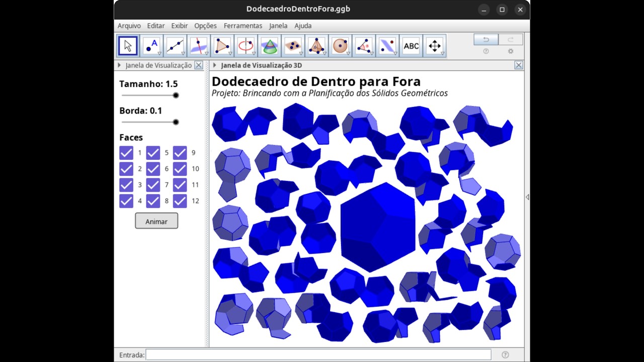This screenshot has height=362, width=644.
Task: Click the Animar button
Action: [156, 221]
